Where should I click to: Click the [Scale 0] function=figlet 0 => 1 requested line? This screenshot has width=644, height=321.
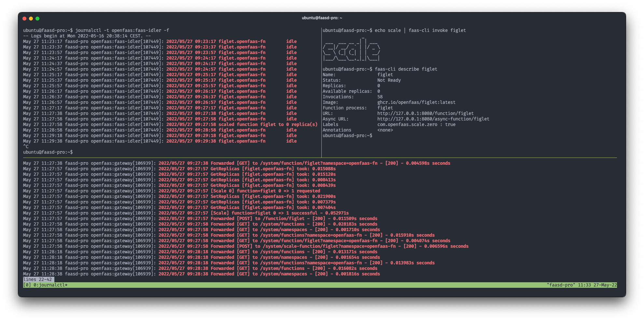[172, 191]
